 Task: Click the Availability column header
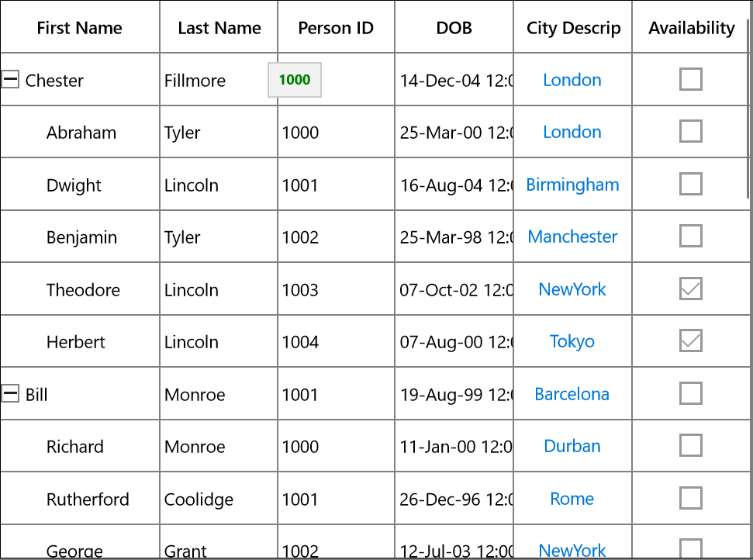click(x=691, y=27)
